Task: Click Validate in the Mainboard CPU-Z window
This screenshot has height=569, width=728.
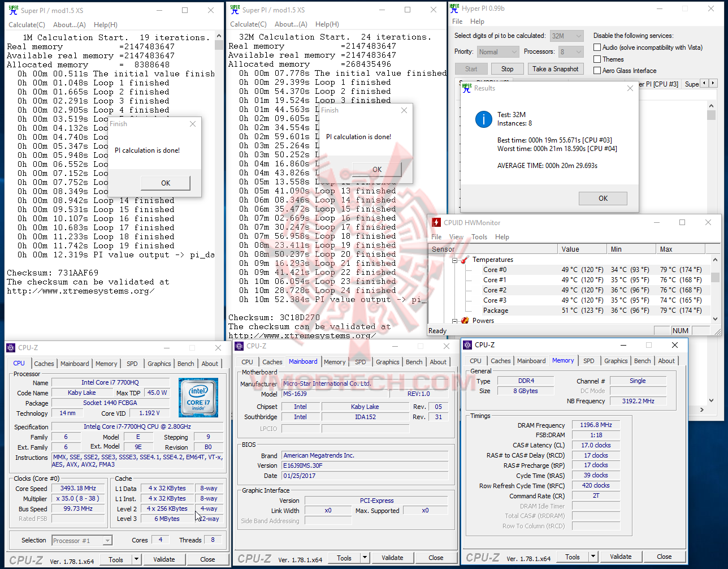Action: 392,558
